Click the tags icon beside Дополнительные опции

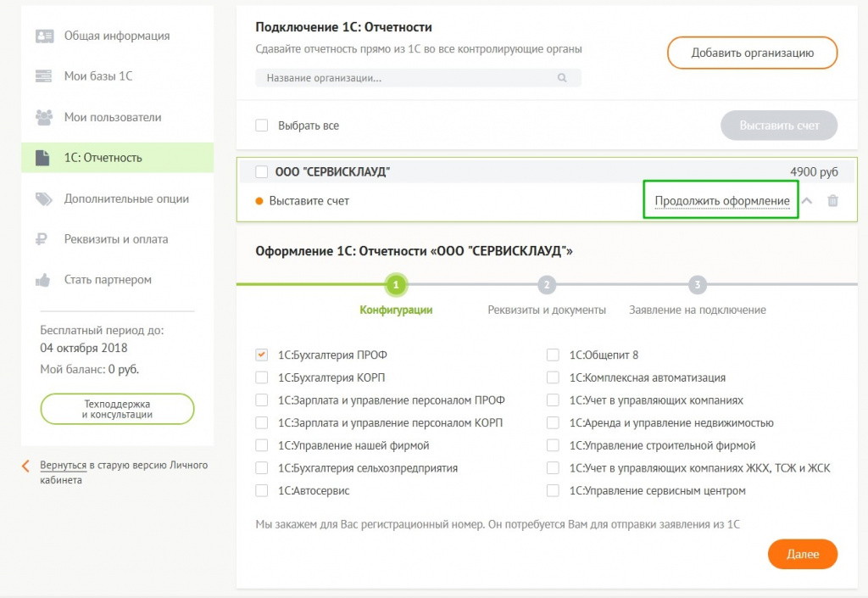coord(44,198)
